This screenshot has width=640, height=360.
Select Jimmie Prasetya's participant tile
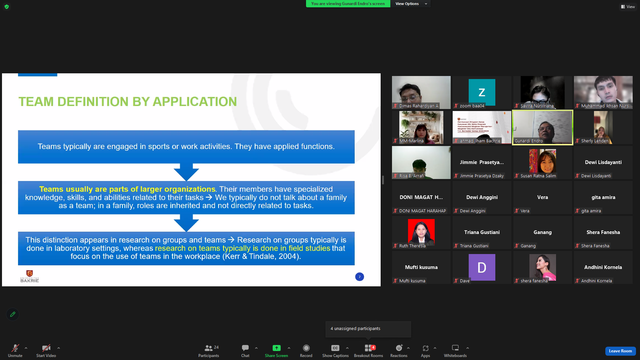[482, 162]
